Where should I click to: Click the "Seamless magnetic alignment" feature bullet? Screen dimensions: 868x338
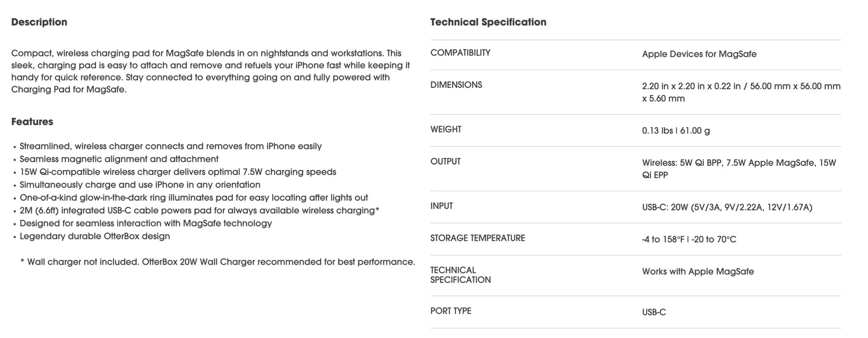pos(119,159)
